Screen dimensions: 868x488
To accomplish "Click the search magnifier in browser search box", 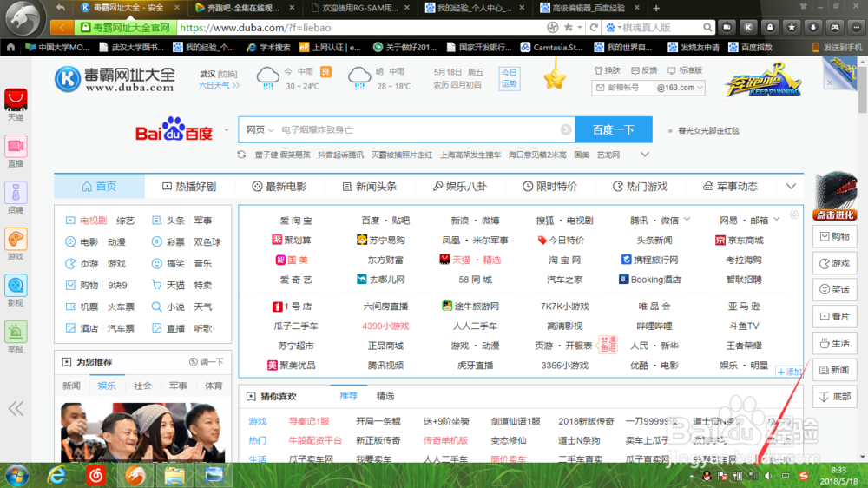I will point(707,27).
